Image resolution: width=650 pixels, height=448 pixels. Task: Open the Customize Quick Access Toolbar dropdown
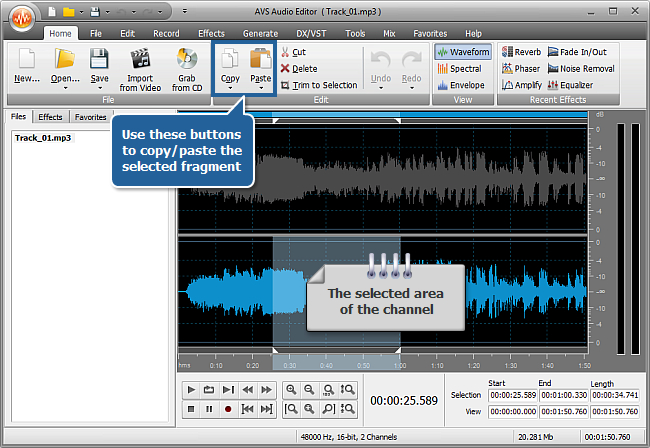pos(185,12)
